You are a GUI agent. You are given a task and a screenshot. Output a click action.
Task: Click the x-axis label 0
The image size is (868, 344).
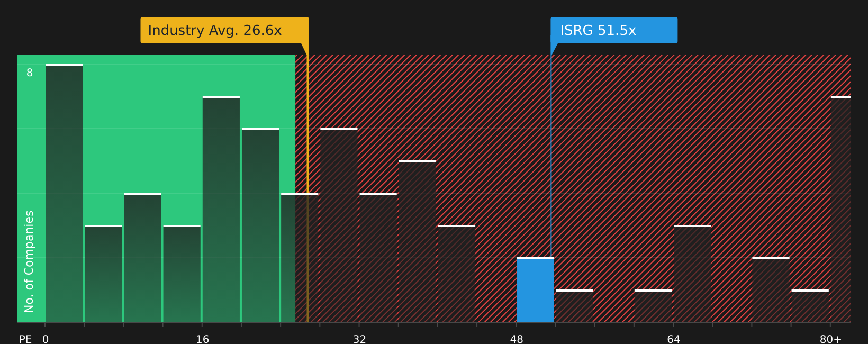(46, 339)
